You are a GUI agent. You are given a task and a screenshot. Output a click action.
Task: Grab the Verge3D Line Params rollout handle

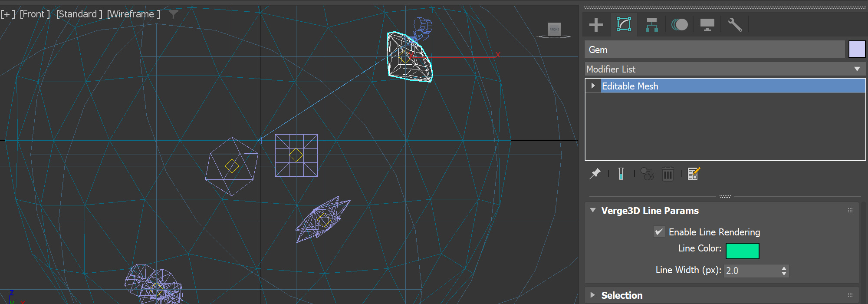850,210
